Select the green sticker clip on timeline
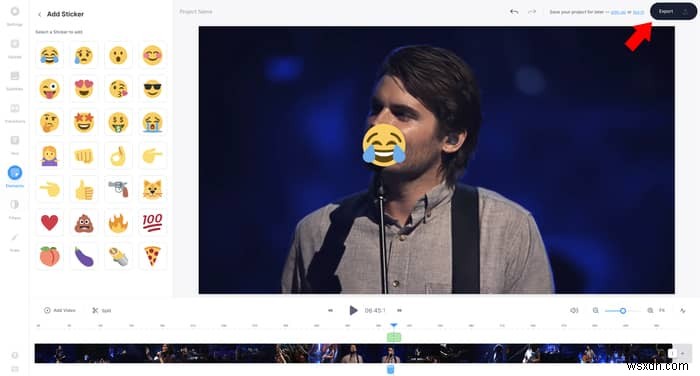The height and width of the screenshot is (376, 700). point(394,337)
